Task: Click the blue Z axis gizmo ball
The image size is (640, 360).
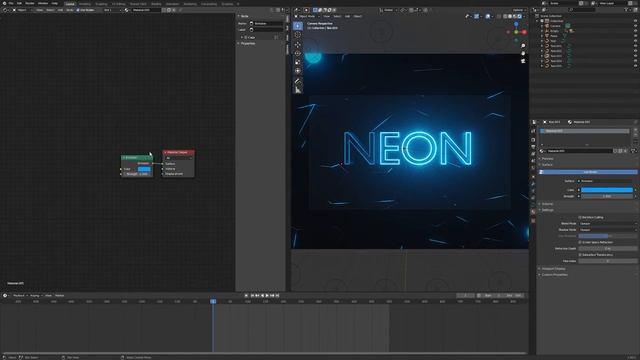Action: pyautogui.click(x=516, y=24)
